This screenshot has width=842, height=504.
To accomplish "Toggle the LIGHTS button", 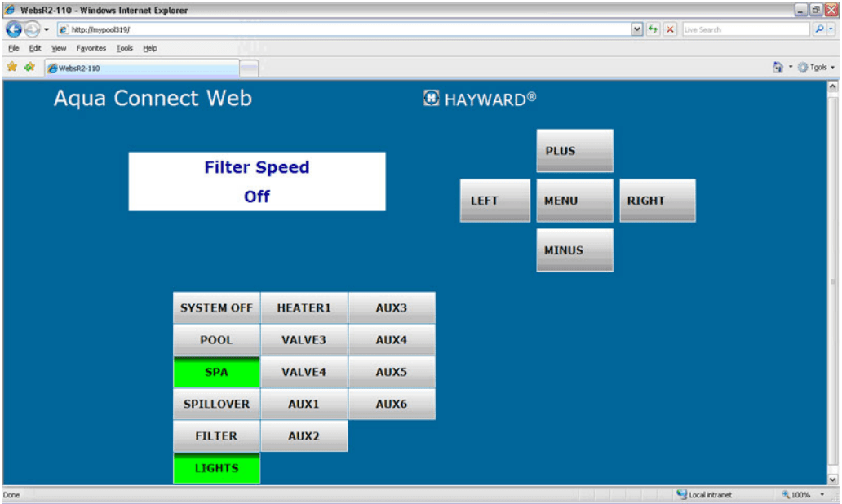I will click(x=216, y=468).
